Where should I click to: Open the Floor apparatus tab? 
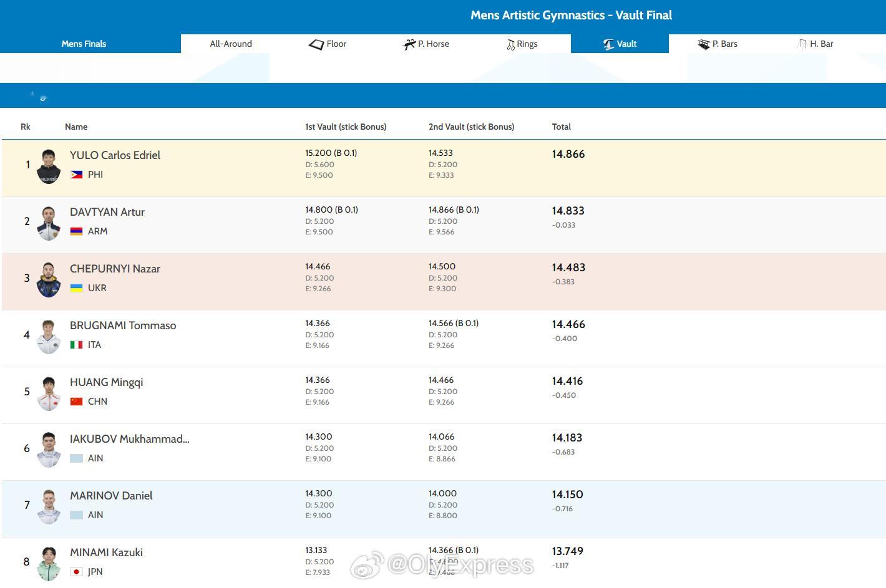[x=328, y=44]
